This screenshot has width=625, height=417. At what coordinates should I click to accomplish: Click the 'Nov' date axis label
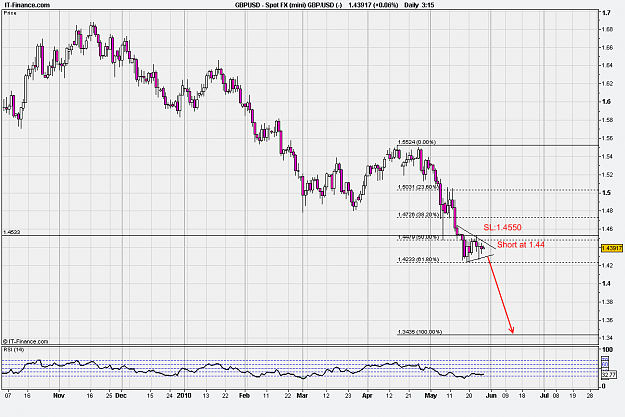[59, 396]
